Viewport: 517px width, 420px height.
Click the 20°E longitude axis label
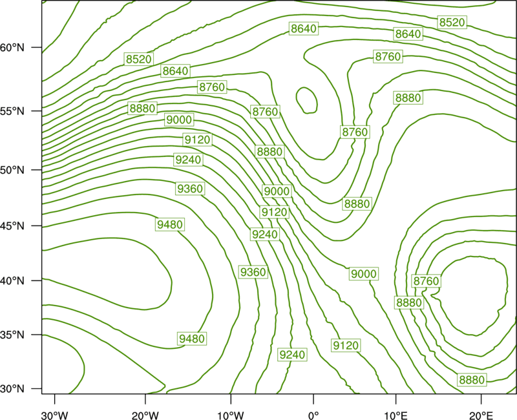click(x=481, y=415)
